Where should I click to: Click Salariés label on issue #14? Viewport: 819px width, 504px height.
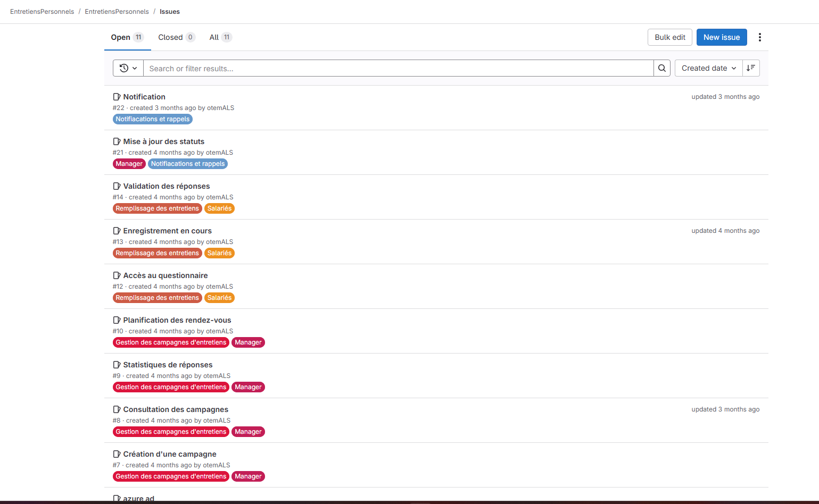click(x=220, y=208)
